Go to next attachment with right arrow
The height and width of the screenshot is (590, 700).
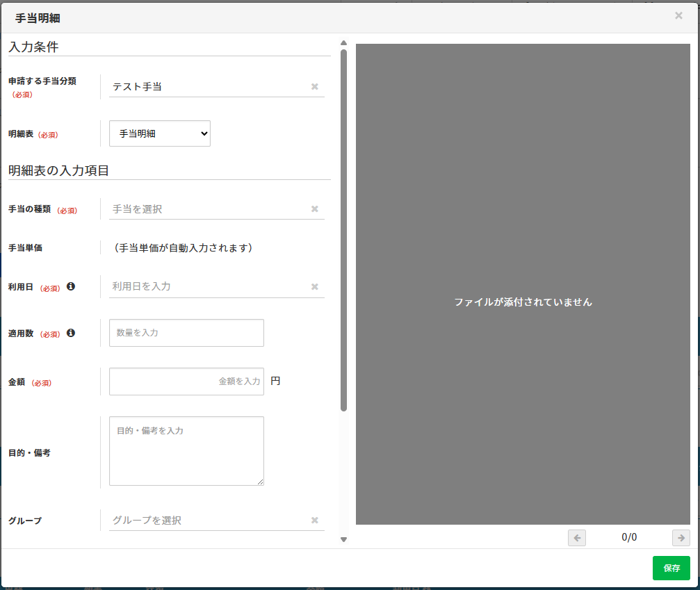tap(681, 538)
